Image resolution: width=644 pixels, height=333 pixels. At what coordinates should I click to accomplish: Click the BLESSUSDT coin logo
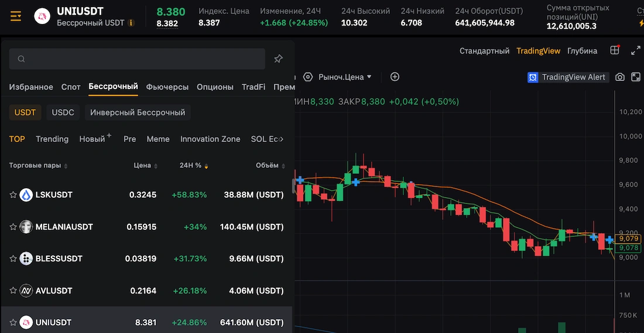[x=26, y=259]
